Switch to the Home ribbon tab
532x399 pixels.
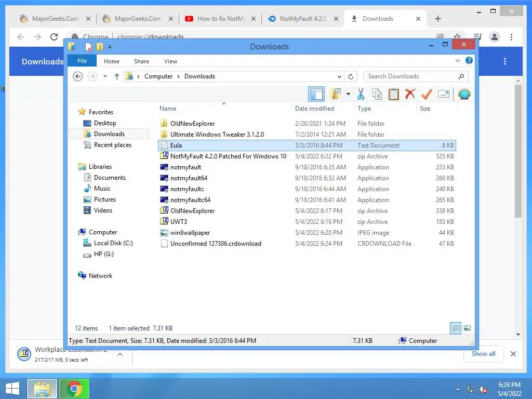112,61
